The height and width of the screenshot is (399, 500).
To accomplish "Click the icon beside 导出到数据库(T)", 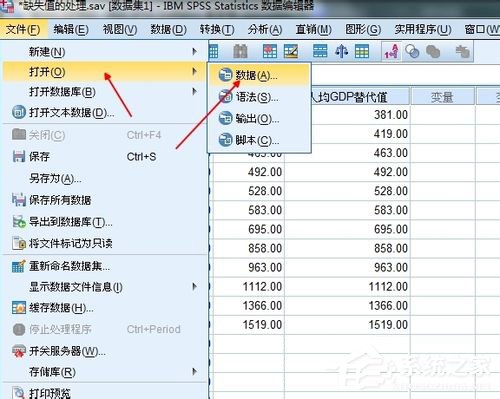I will coord(19,222).
